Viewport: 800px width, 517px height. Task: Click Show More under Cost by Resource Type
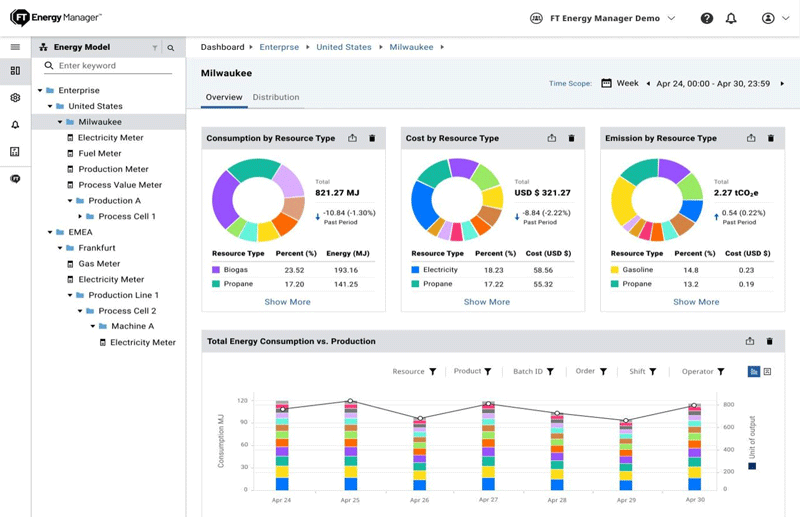(487, 301)
